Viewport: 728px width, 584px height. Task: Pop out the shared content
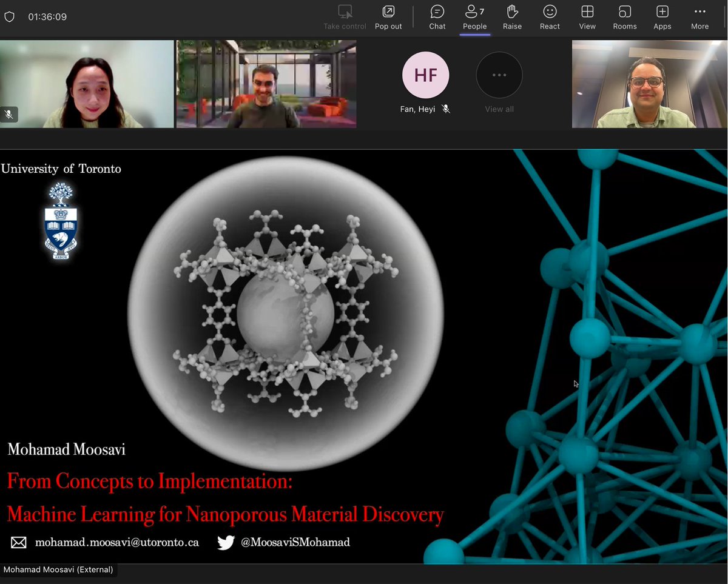pyautogui.click(x=388, y=16)
